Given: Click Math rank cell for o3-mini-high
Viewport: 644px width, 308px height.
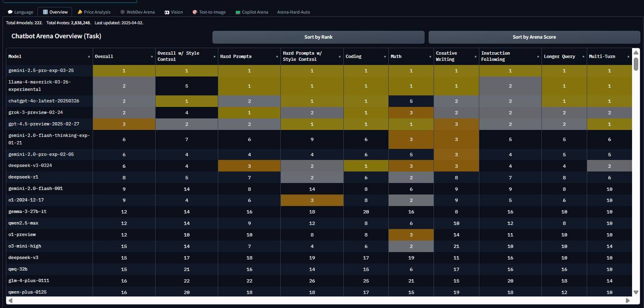Looking at the screenshot, I should point(411,246).
